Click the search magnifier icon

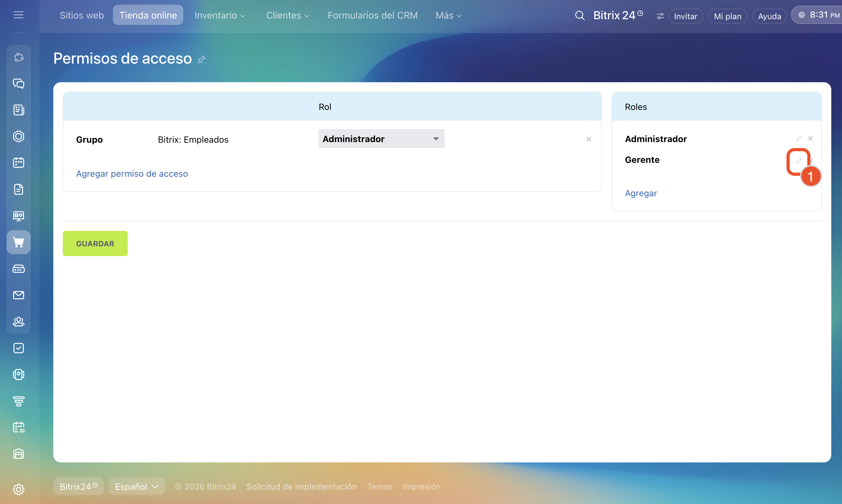580,16
